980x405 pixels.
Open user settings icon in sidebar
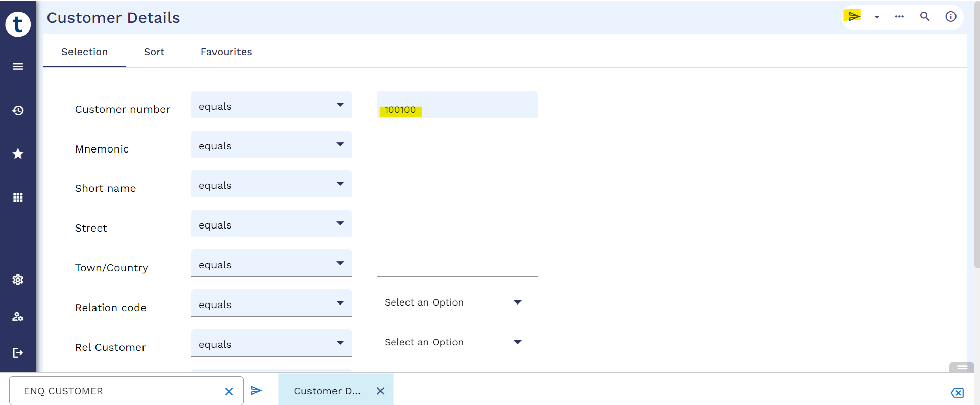[18, 317]
